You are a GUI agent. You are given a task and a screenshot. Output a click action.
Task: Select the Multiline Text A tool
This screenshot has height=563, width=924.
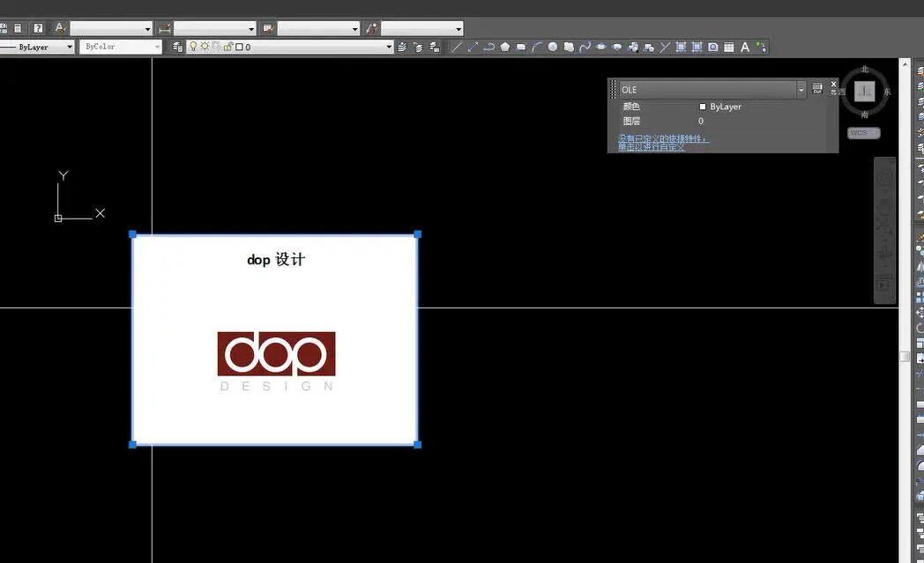tap(745, 47)
